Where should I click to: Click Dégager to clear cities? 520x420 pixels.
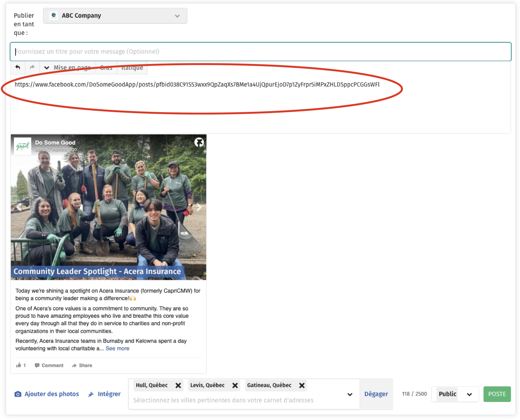tap(376, 394)
